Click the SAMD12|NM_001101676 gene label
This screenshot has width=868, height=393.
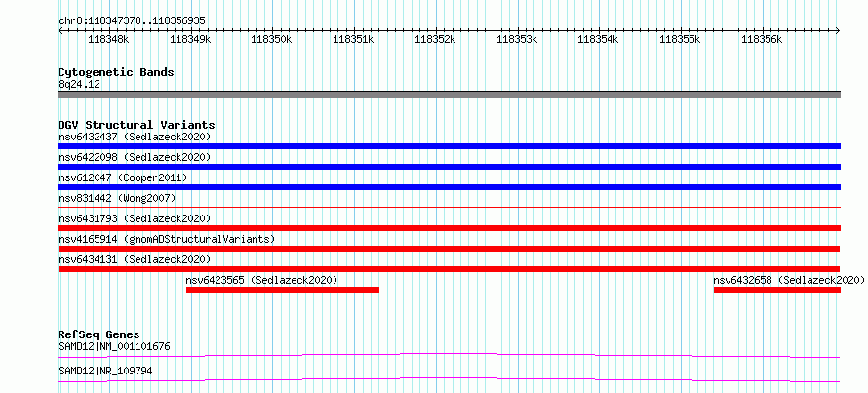tap(114, 347)
